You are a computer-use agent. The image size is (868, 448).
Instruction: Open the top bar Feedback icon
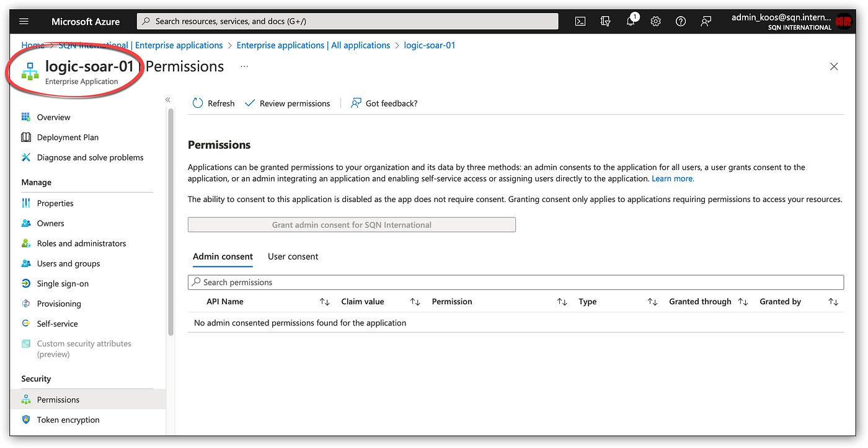[706, 21]
